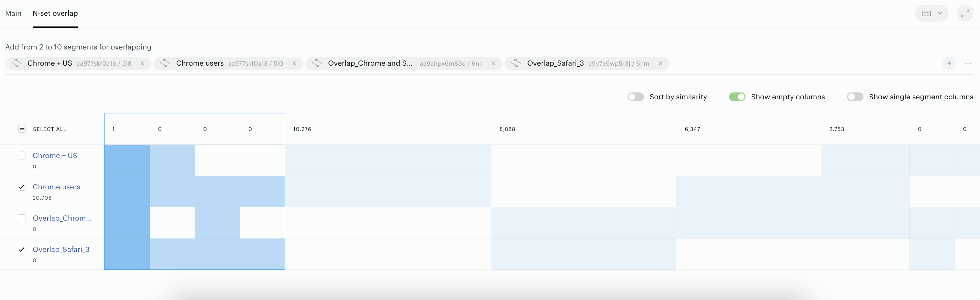Remove the Chrome + US segment chip
The image size is (980, 300).
tap(142, 64)
